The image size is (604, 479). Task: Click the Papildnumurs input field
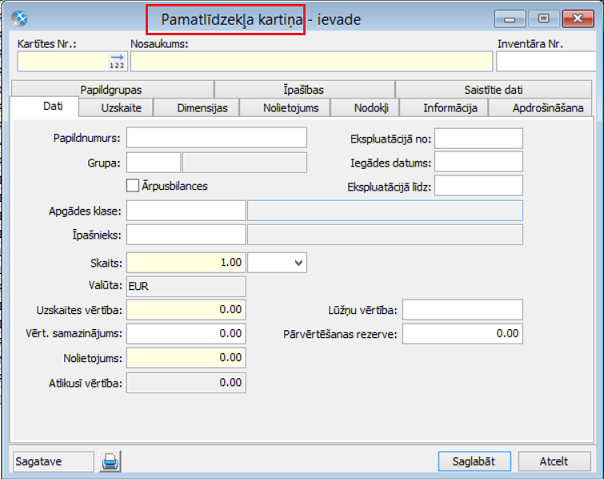216,138
